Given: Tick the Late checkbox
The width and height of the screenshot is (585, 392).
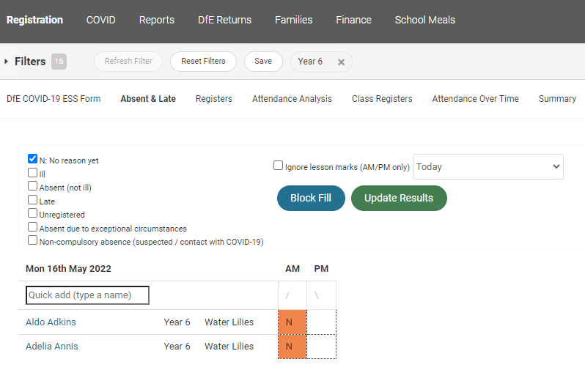Looking at the screenshot, I should [x=32, y=200].
